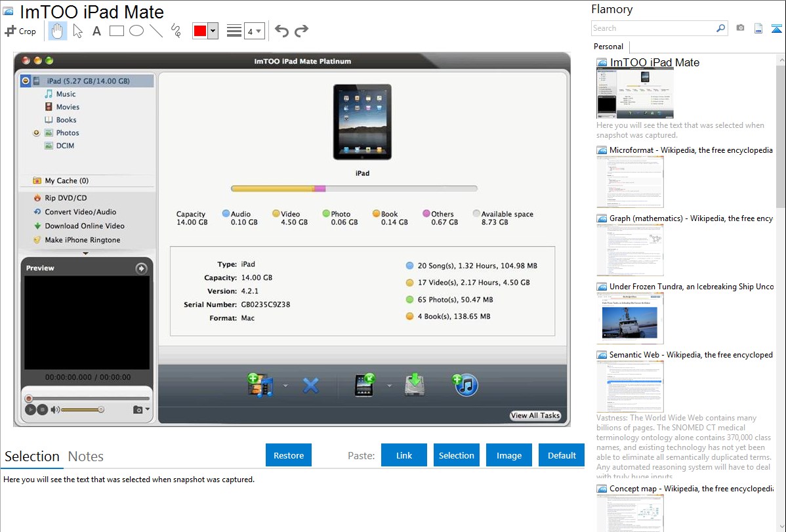Open the Personal tab
The image size is (786, 532).
[x=608, y=47]
